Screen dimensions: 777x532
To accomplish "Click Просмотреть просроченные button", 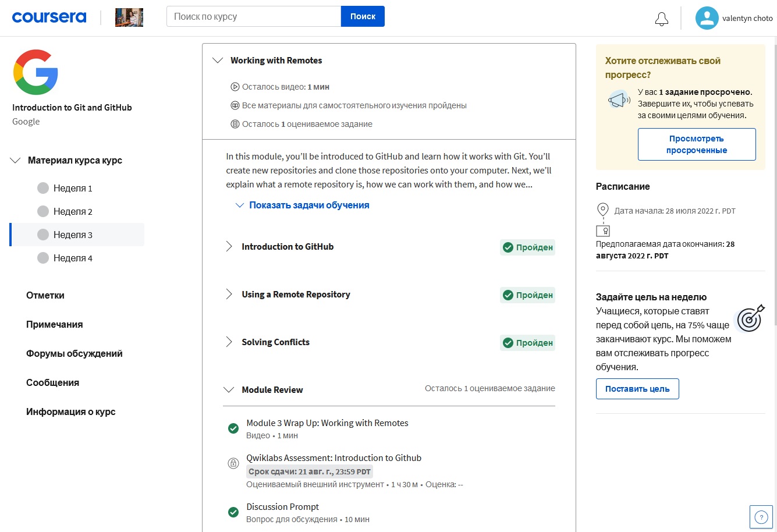I will 697,144.
